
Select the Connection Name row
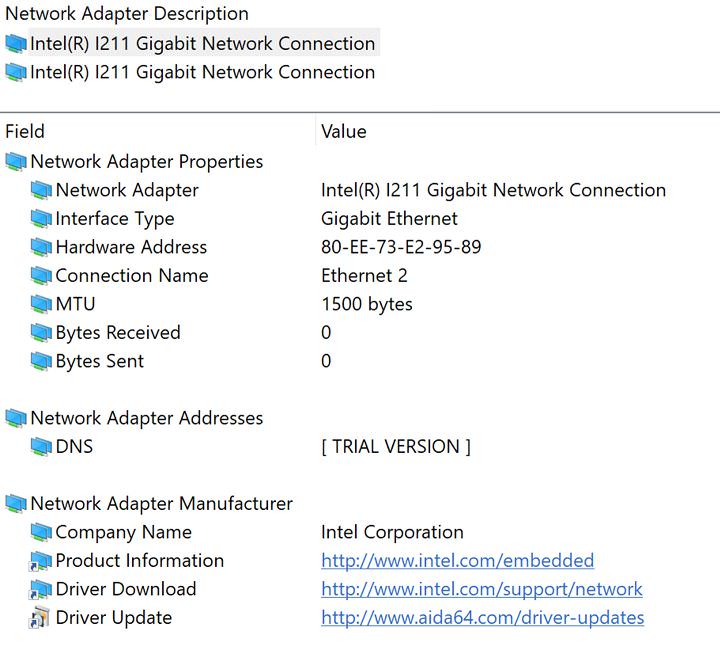tap(131, 276)
